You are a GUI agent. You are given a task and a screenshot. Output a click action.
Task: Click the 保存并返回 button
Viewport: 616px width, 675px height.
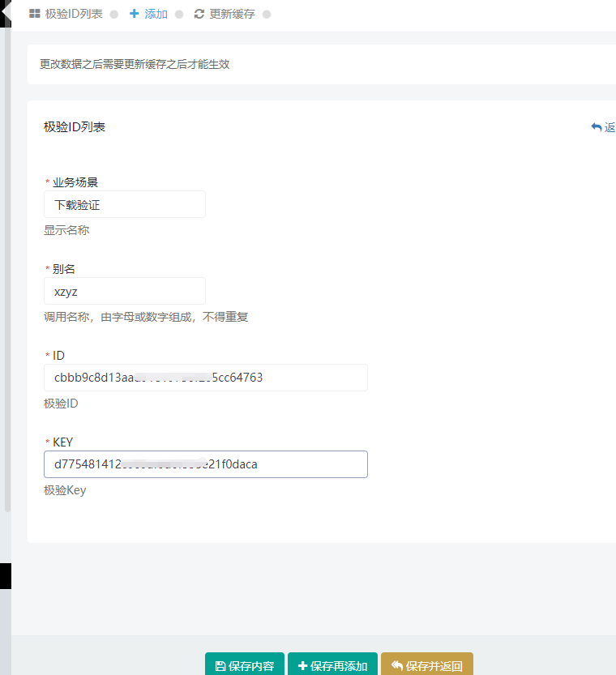[x=427, y=664]
